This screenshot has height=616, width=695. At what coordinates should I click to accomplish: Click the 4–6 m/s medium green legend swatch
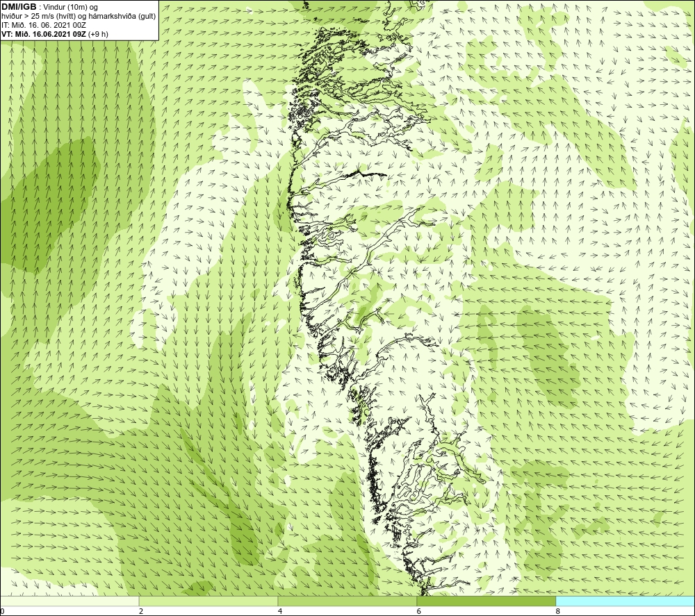347,601
